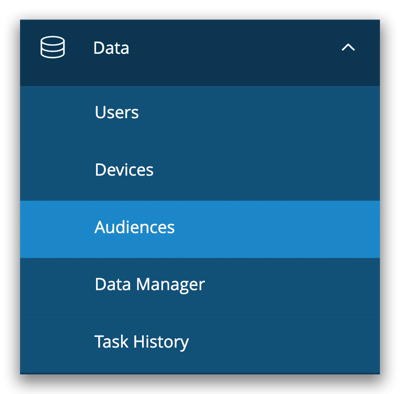Choose Users from the submenu list
Screen dimensions: 400x394
tap(117, 112)
